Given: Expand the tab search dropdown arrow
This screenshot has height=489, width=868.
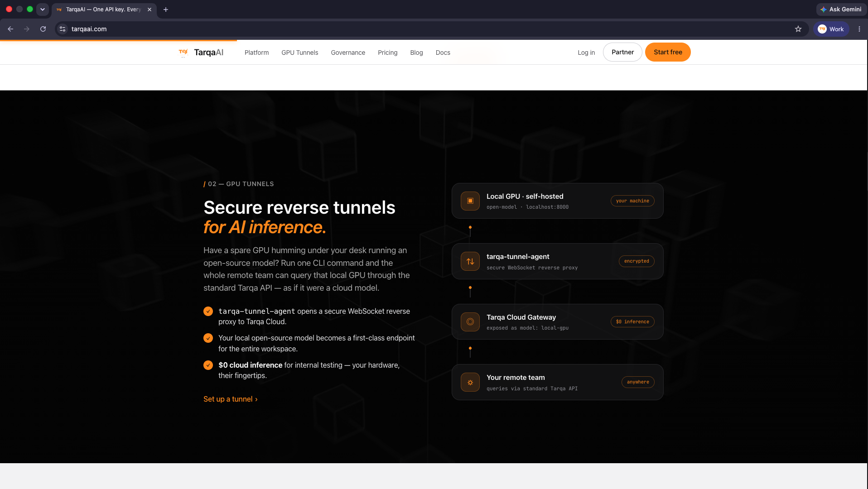Looking at the screenshot, I should pos(43,10).
